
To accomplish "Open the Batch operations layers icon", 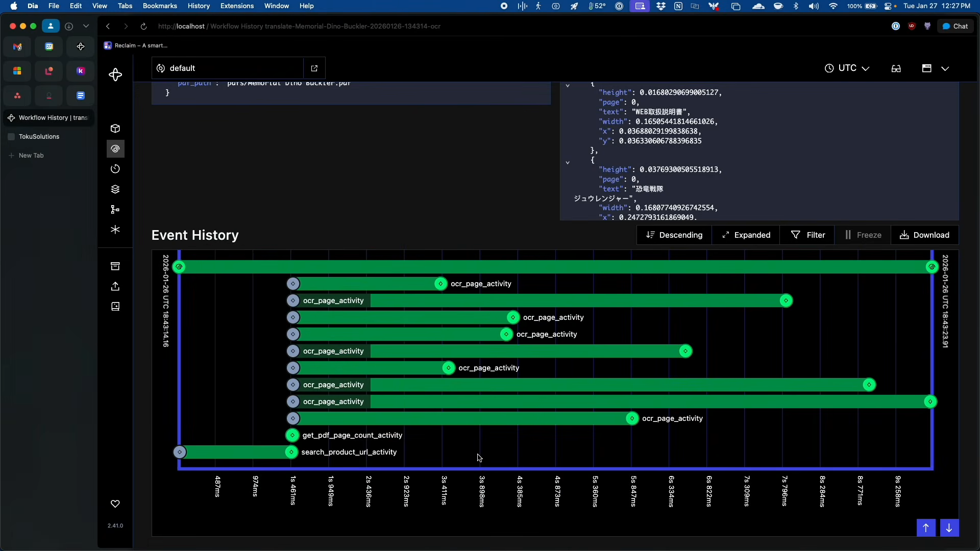I will coord(115,189).
